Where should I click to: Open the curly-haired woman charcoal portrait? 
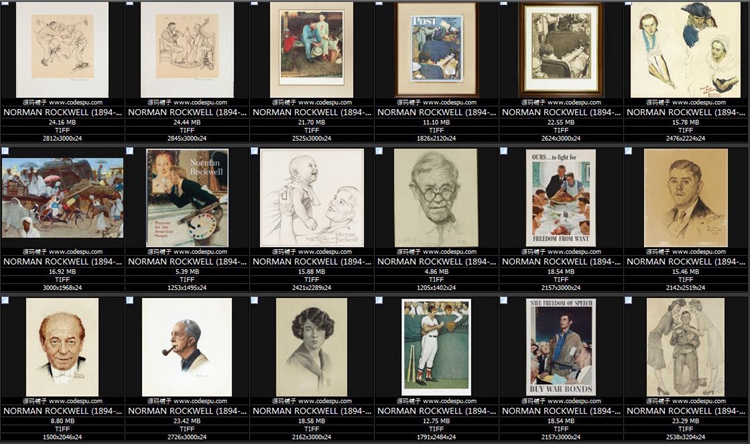311,347
